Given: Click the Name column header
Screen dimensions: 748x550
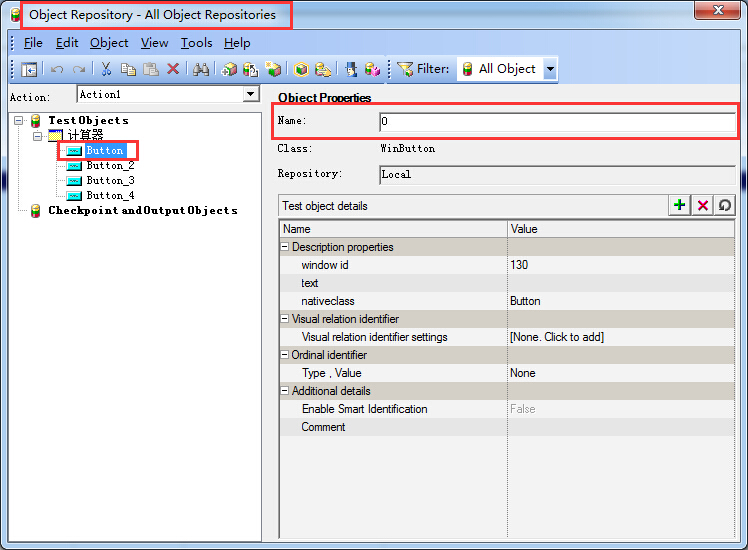Looking at the screenshot, I should (x=394, y=229).
